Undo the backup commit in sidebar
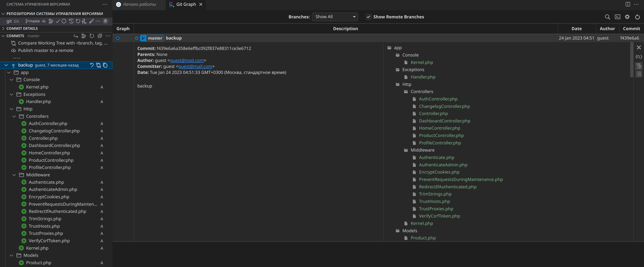 (x=92, y=65)
